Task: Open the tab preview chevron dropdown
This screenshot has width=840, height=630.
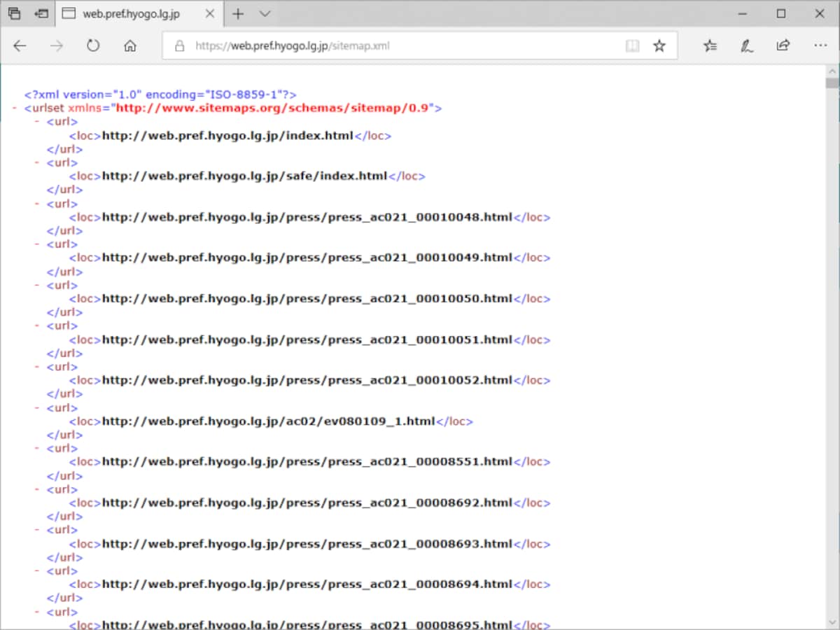Action: (265, 13)
